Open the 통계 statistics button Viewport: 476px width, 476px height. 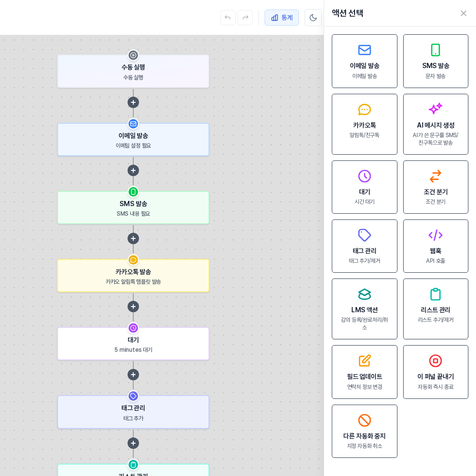[x=282, y=18]
